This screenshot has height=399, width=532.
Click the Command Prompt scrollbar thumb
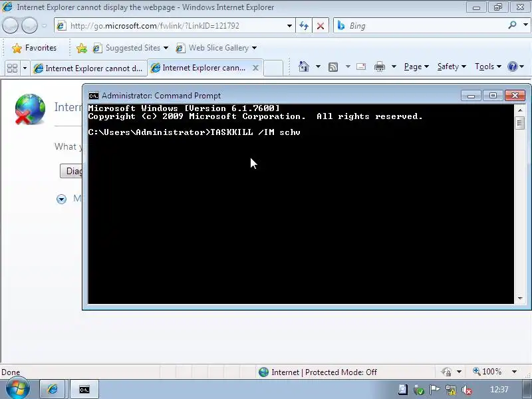[x=519, y=122]
